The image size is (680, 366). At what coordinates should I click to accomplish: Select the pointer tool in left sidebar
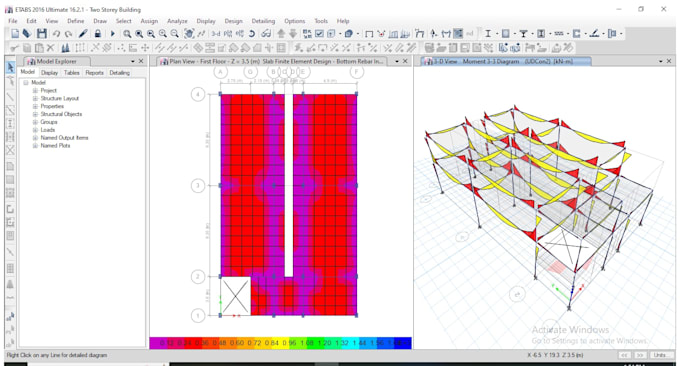point(10,67)
